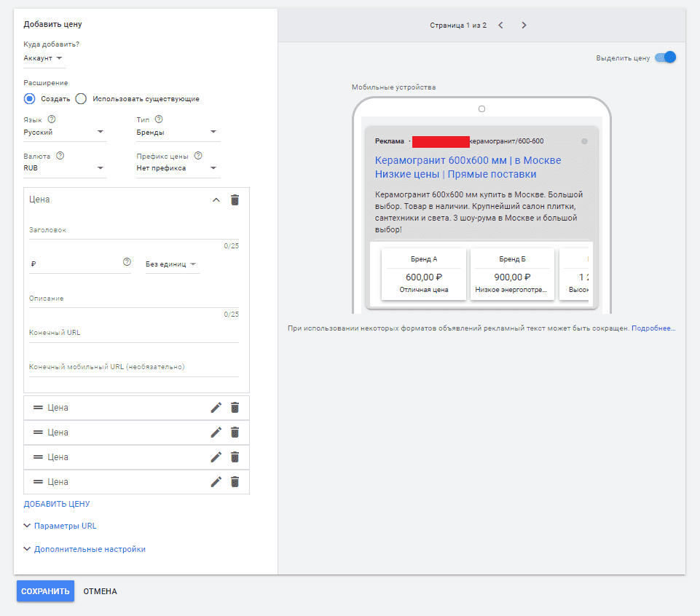Delete the second collapsed Цена row
The width and height of the screenshot is (700, 616).
(235, 432)
